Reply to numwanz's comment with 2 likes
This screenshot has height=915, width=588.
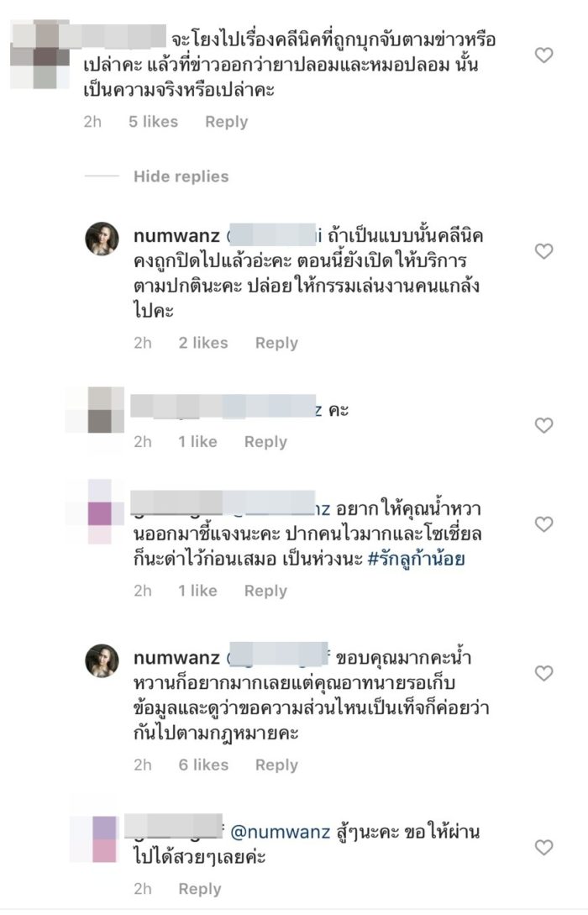(276, 343)
